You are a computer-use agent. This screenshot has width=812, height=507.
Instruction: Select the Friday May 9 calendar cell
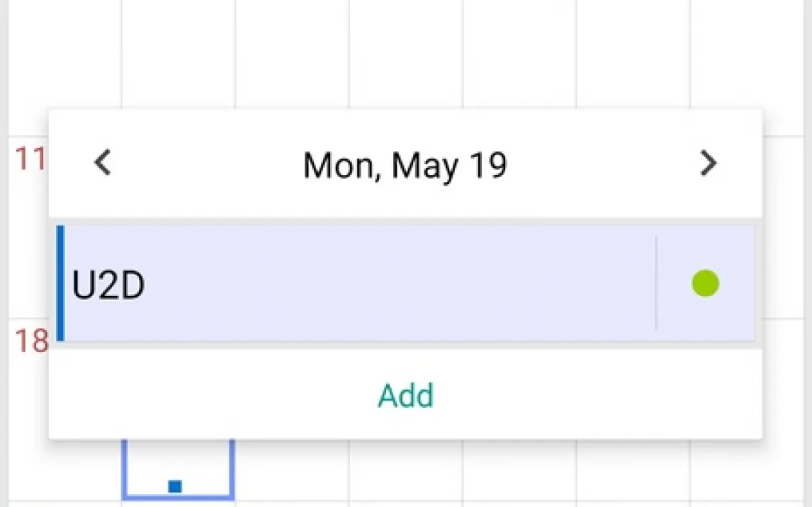[x=633, y=54]
